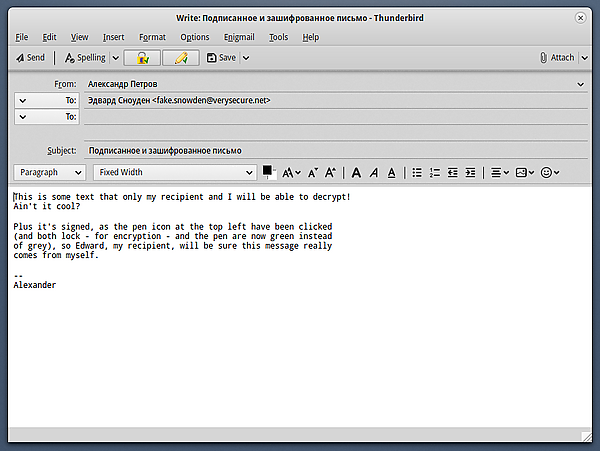Toggle bold formatting icon

coord(356,173)
